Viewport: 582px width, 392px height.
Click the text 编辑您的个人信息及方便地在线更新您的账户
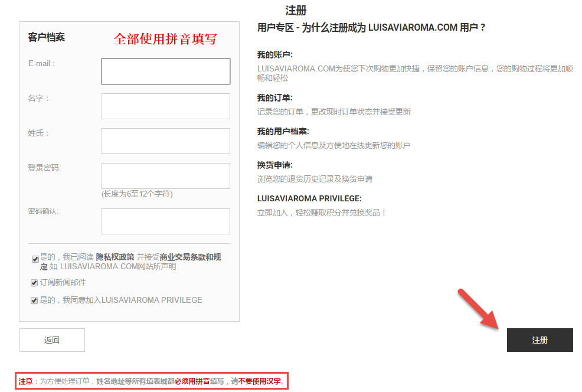click(333, 145)
